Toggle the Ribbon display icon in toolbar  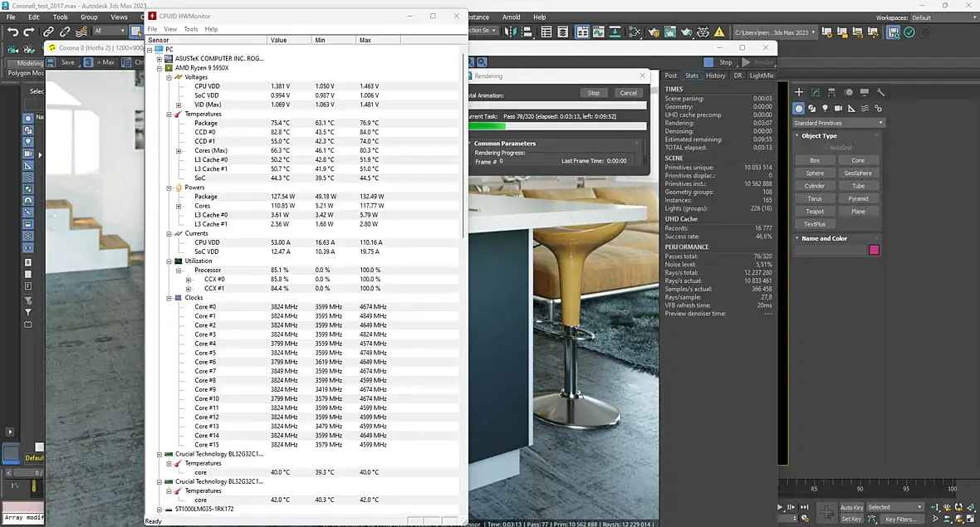pyautogui.click(x=582, y=32)
